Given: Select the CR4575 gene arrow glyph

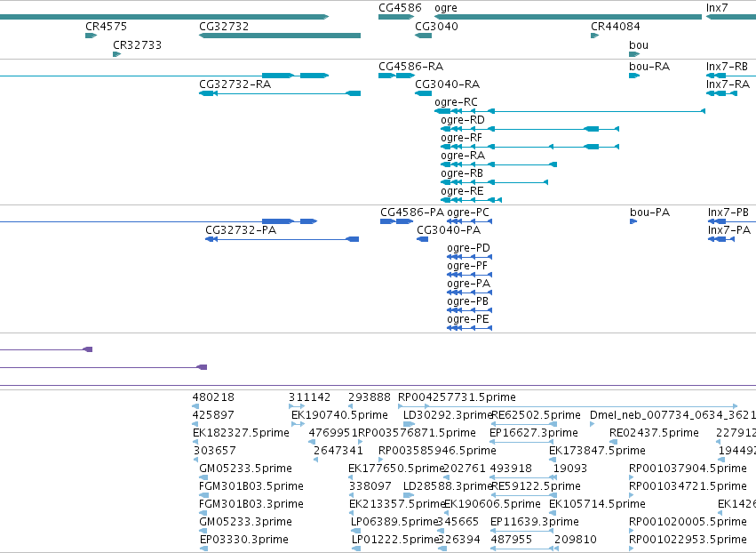Looking at the screenshot, I should 92,36.
